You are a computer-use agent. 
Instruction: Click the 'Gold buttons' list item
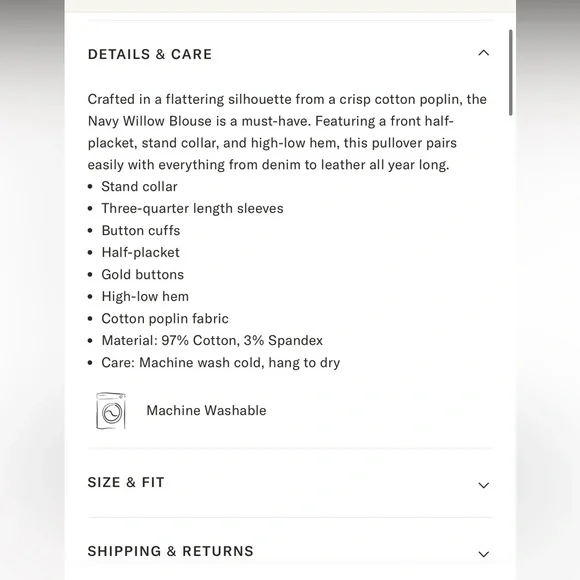click(142, 274)
